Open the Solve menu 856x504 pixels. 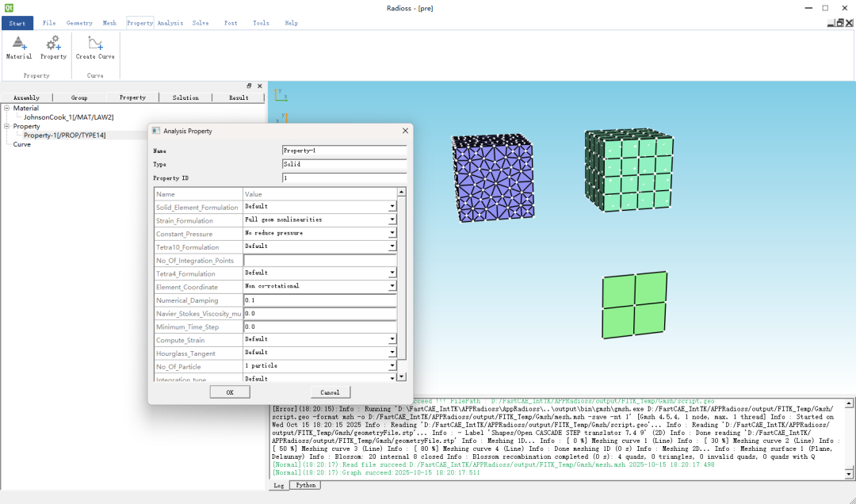201,23
